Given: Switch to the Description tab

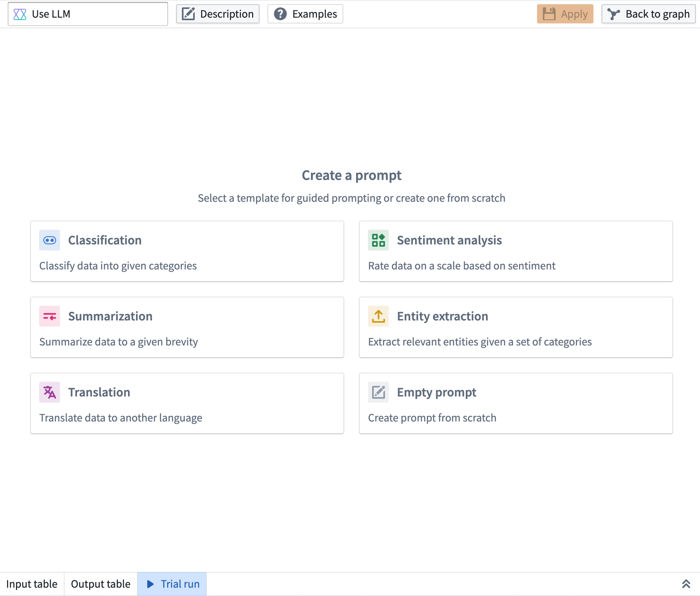Looking at the screenshot, I should click(218, 13).
